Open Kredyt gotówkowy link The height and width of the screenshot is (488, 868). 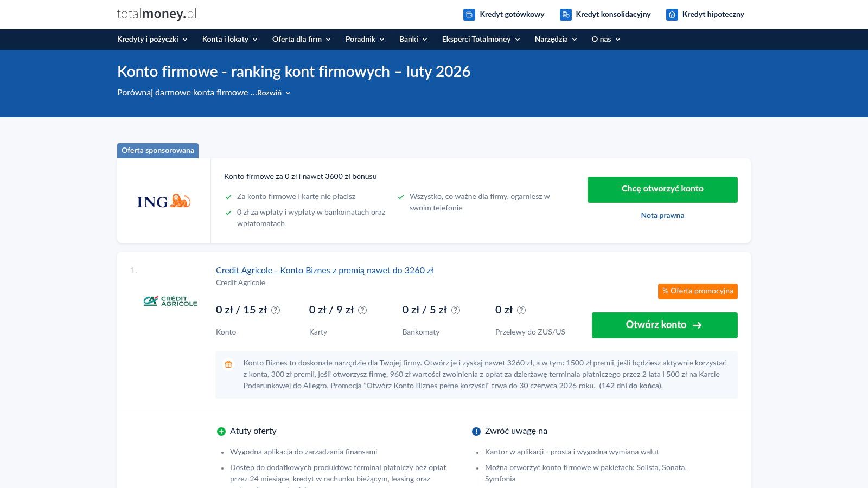pyautogui.click(x=512, y=15)
